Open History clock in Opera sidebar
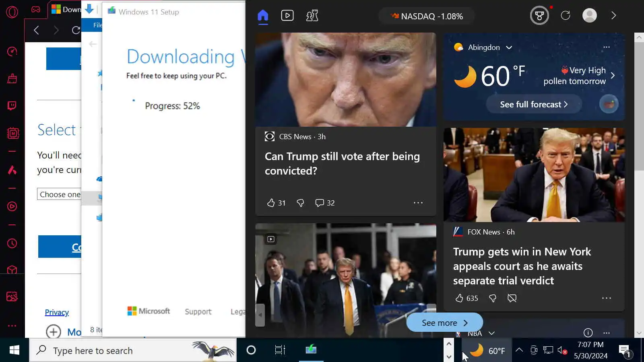Screen dimensions: 644x362 tap(12, 243)
